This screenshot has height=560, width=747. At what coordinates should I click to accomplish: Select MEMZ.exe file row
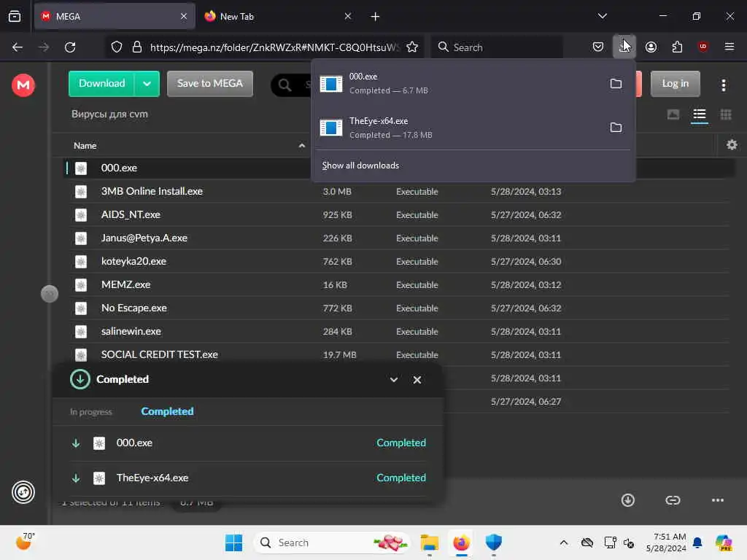pyautogui.click(x=400, y=285)
